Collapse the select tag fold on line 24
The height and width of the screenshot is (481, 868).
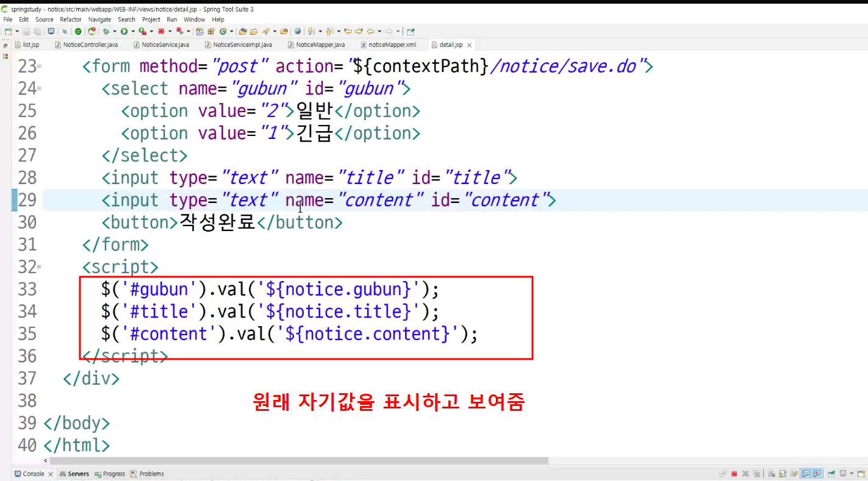pos(39,88)
